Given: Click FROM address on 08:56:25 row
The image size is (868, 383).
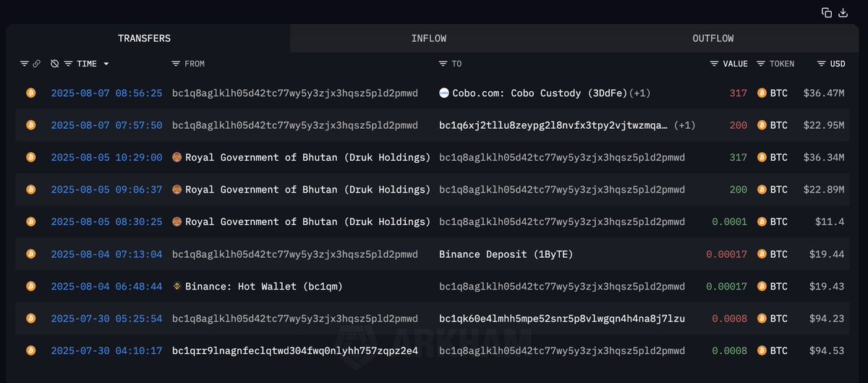Looking at the screenshot, I should [295, 93].
